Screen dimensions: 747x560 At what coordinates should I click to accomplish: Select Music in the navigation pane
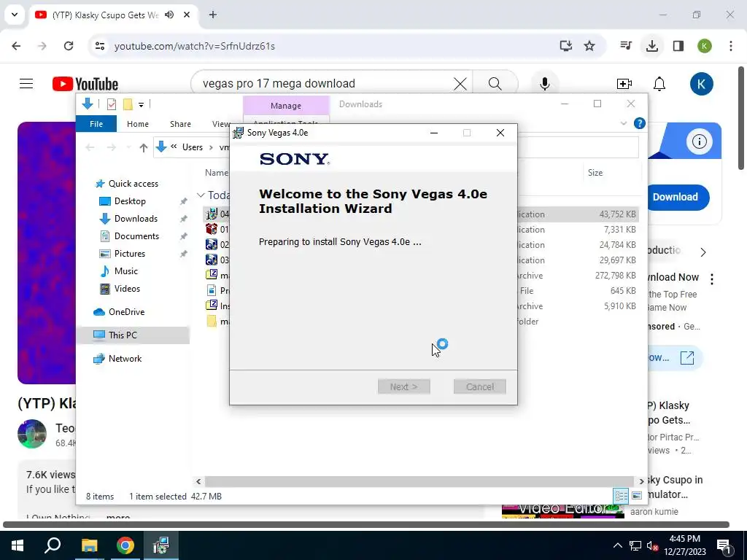click(x=125, y=271)
